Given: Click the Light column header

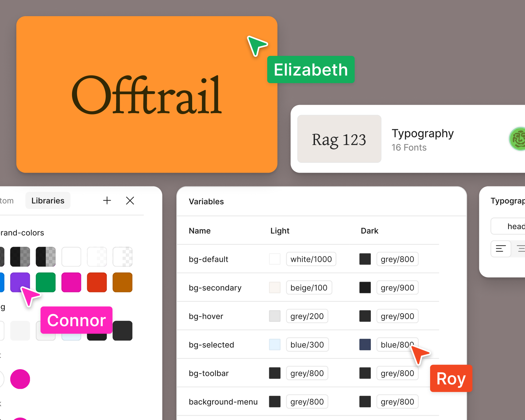Looking at the screenshot, I should tap(280, 231).
